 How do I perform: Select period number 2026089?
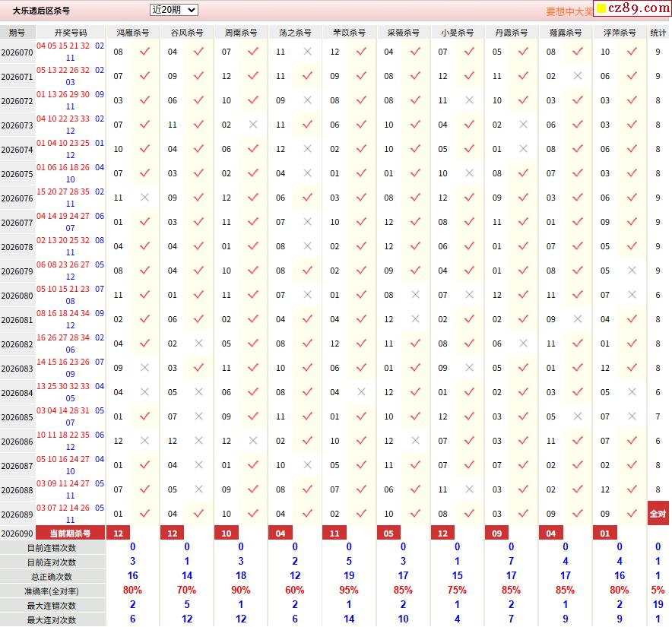click(17, 515)
